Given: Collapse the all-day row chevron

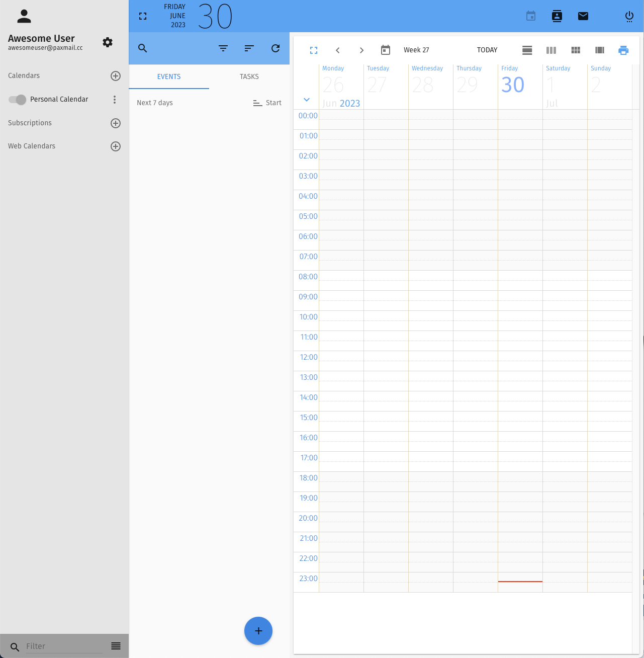Looking at the screenshot, I should [307, 100].
